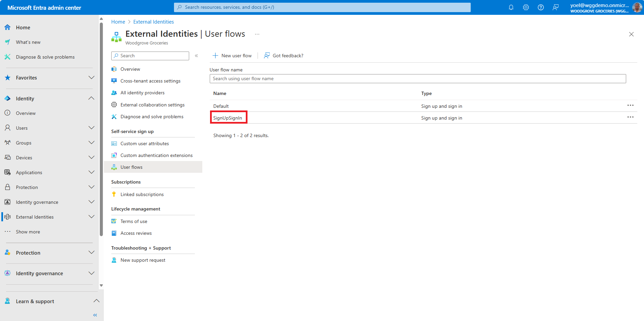This screenshot has height=321, width=644.
Task: Open more options for SignUpSignIn row
Action: tap(630, 117)
